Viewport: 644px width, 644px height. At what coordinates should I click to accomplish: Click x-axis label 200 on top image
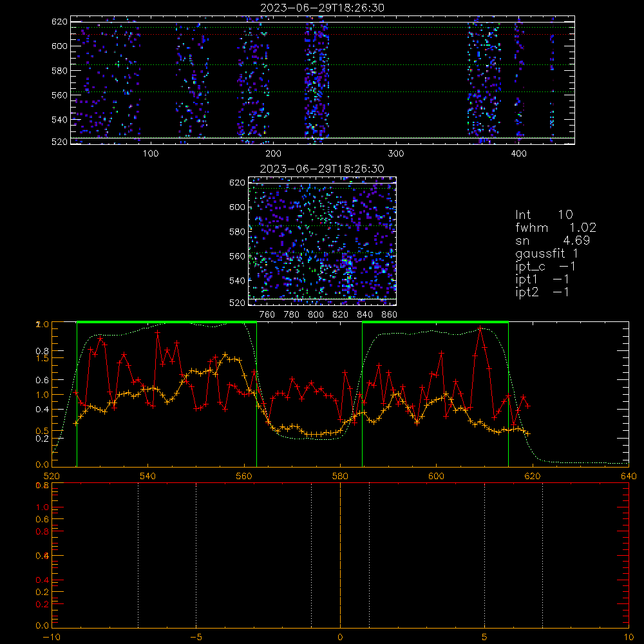pyautogui.click(x=273, y=154)
